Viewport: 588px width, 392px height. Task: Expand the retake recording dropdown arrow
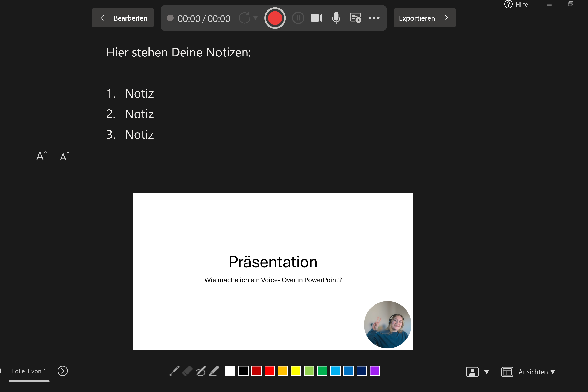coord(255,18)
